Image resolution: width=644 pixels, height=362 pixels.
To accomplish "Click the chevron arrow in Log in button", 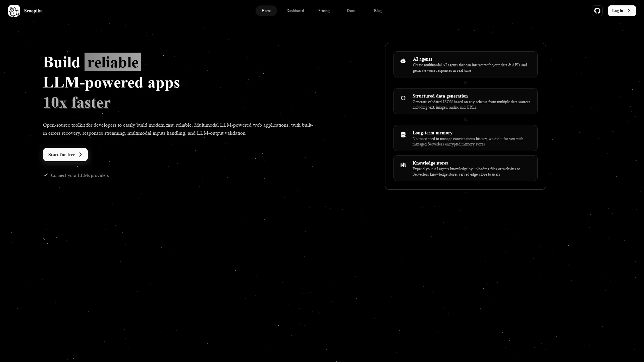I will tap(629, 11).
